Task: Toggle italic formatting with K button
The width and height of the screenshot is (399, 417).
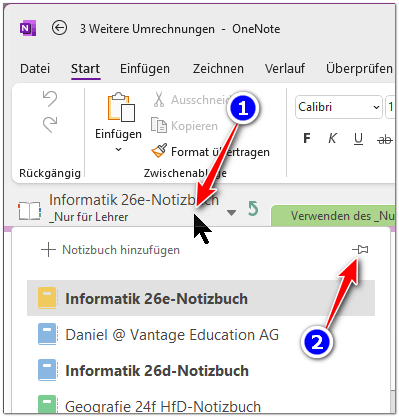Action: [332, 138]
